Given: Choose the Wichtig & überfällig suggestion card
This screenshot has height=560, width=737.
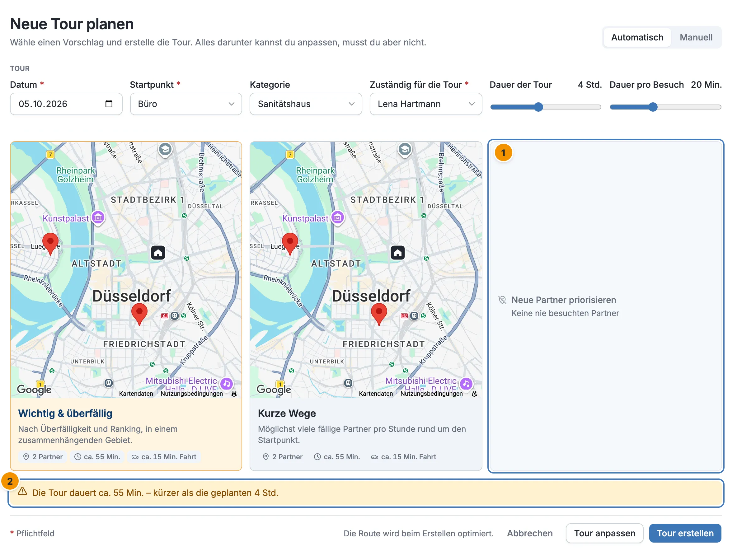Looking at the screenshot, I should coord(126,306).
